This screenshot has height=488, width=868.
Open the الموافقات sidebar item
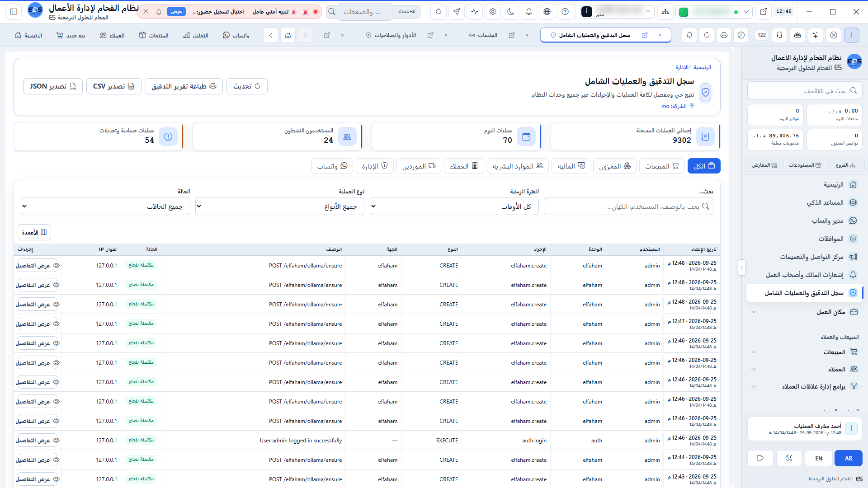[805, 239]
